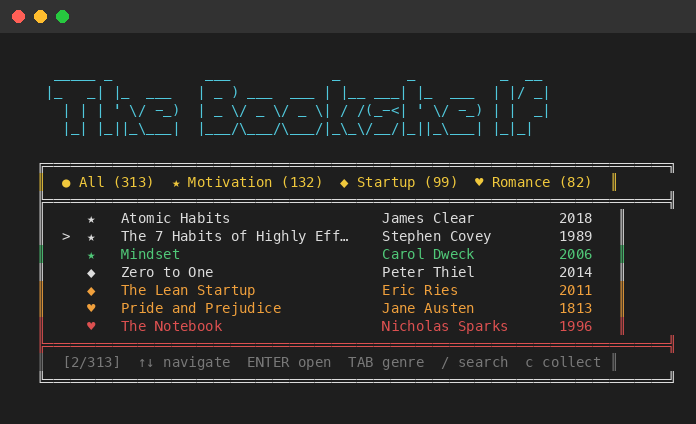This screenshot has width=696, height=424.
Task: Click author Stephen Covey
Action: coord(436,237)
